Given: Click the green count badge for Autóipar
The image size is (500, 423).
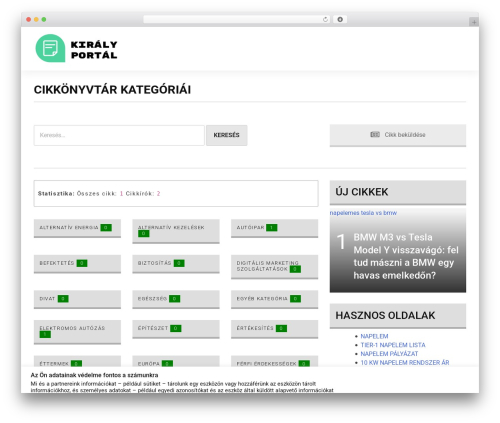Looking at the screenshot, I should point(272,228).
